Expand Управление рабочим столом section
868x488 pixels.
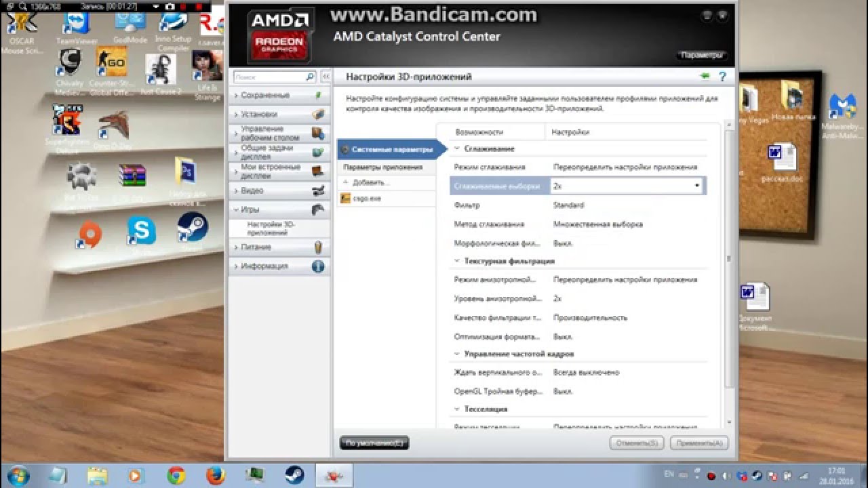[279, 134]
